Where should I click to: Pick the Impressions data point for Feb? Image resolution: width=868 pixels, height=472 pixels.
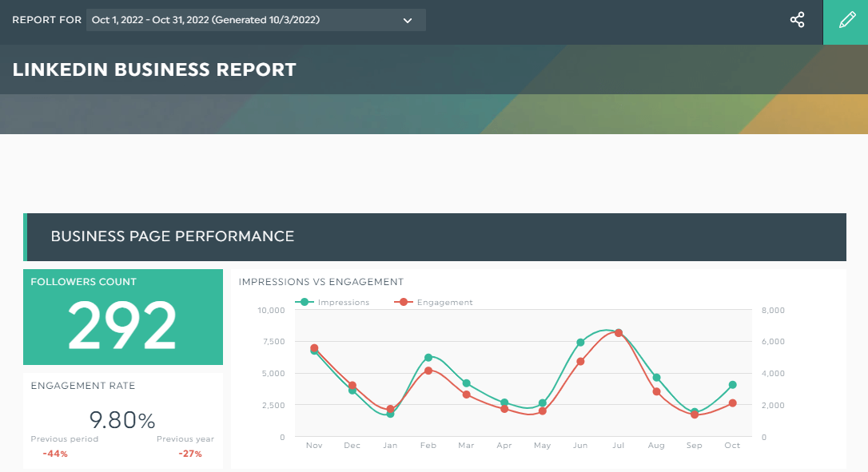click(x=428, y=358)
